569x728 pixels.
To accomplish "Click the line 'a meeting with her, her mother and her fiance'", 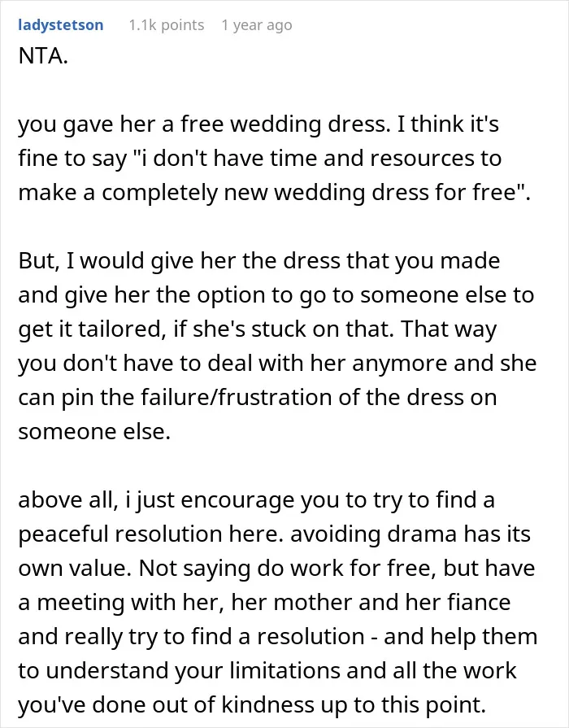I will click(x=264, y=603).
